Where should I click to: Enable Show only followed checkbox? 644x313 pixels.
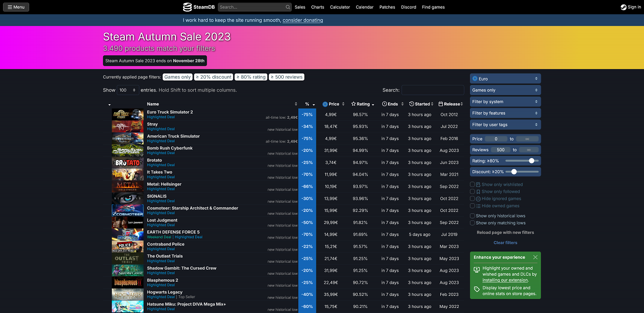[472, 192]
